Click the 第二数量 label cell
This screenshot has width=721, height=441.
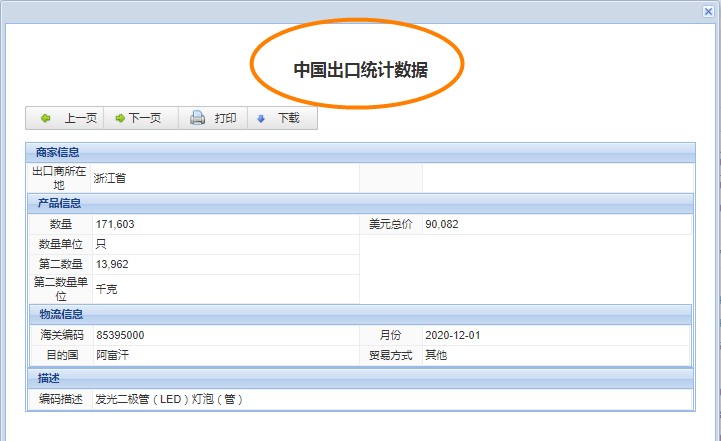61,264
